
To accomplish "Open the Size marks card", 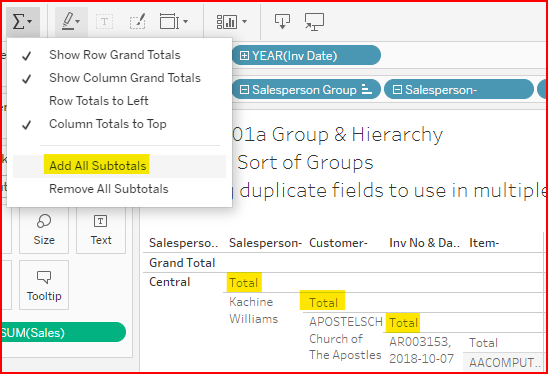I will pyautogui.click(x=44, y=230).
